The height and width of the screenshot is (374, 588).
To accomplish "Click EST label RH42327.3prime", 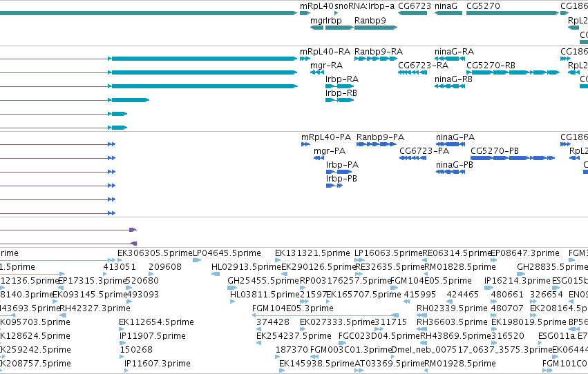I will 95,308.
